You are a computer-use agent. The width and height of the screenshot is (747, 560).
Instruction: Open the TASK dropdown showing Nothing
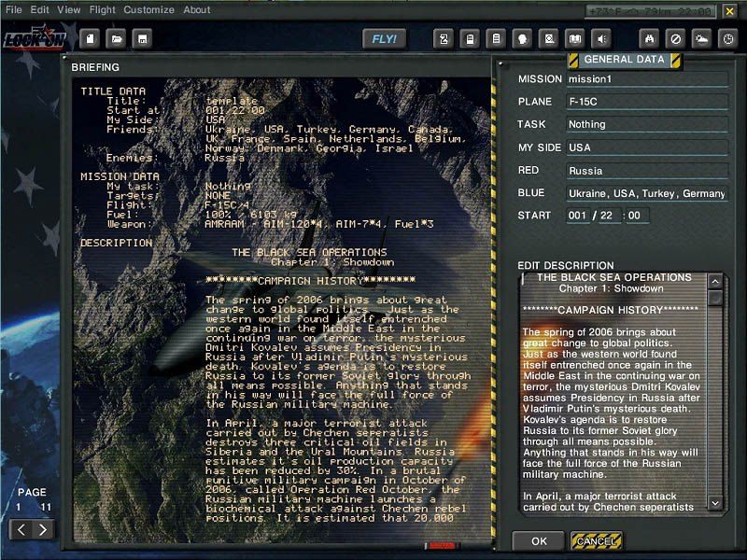tap(646, 124)
